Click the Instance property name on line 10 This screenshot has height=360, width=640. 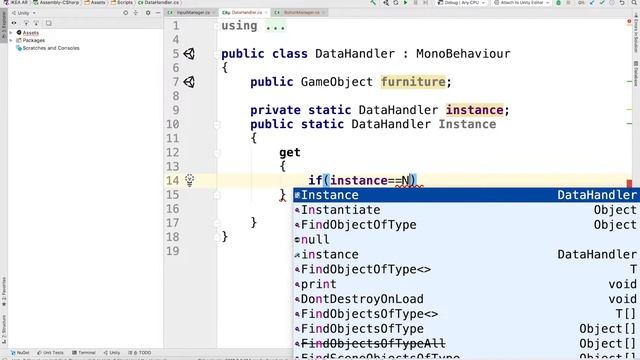(467, 124)
